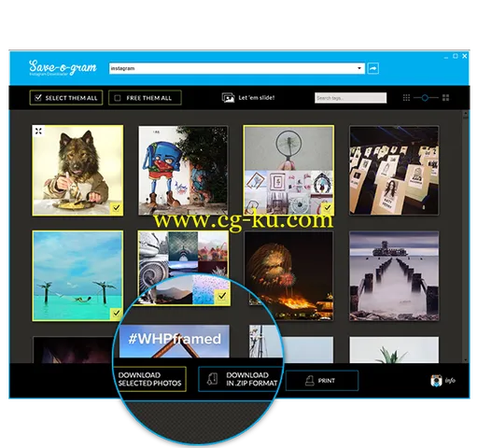Screen dimensions: 478x448
Task: Start the Let 'em slide! slideshow
Action: 248,98
